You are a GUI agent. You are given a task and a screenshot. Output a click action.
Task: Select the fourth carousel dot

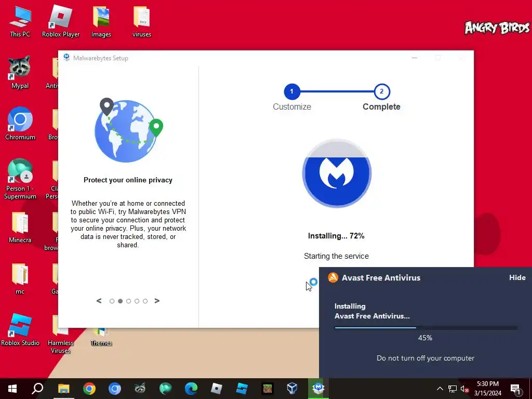coord(137,301)
